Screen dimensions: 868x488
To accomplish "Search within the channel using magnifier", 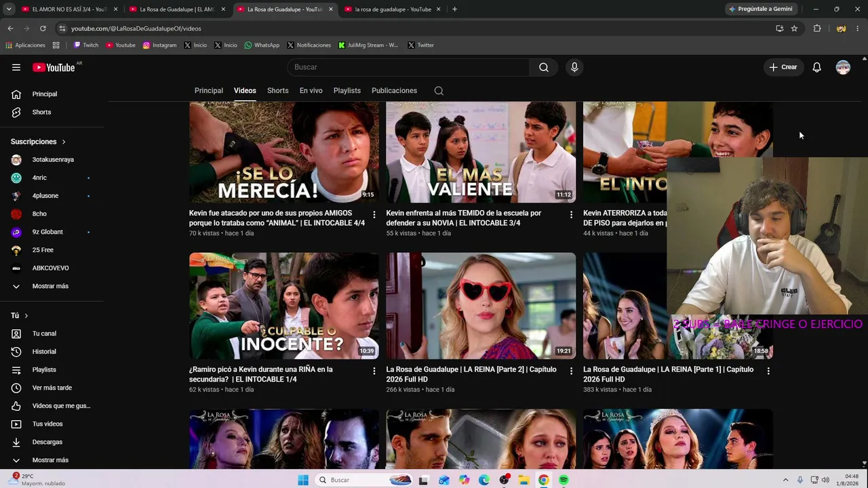I will click(439, 91).
